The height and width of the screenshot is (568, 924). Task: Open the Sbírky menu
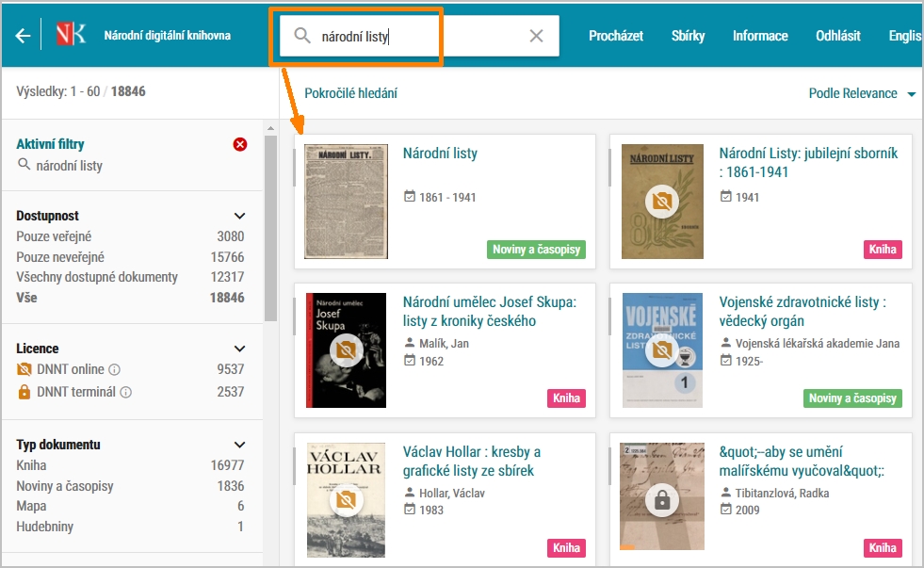688,36
